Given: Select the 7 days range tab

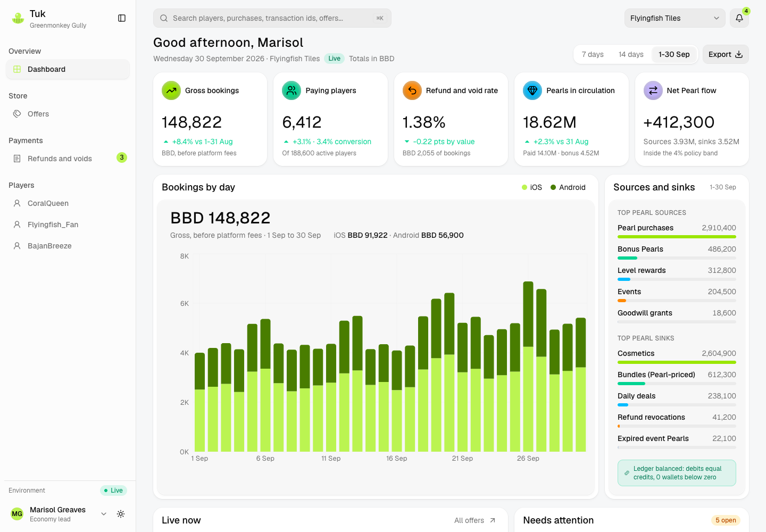Looking at the screenshot, I should [593, 54].
